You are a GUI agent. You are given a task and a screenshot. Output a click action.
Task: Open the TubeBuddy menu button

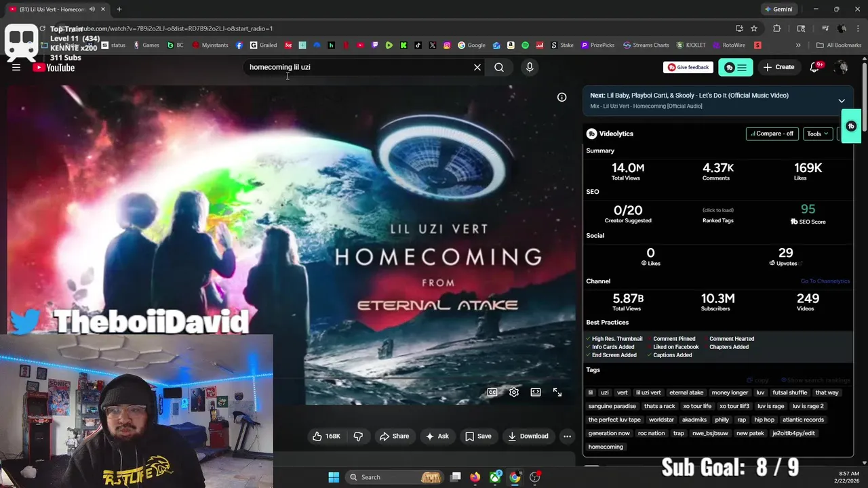[736, 67]
